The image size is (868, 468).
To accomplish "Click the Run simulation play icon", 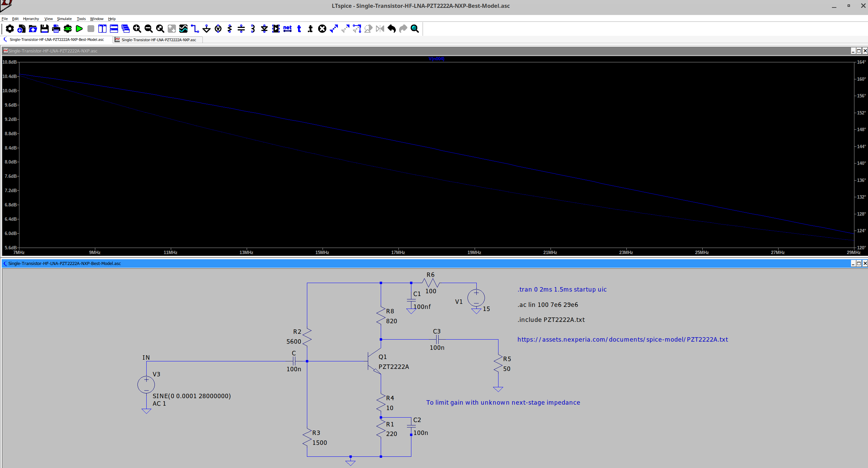I will (x=79, y=29).
